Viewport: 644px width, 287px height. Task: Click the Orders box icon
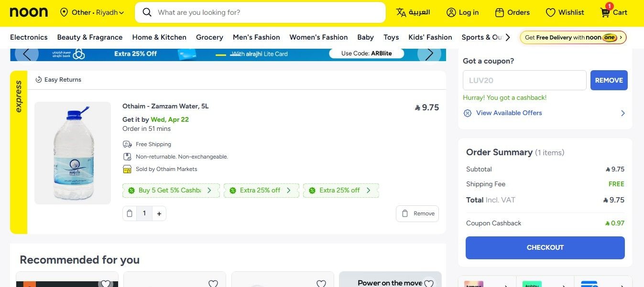click(500, 12)
